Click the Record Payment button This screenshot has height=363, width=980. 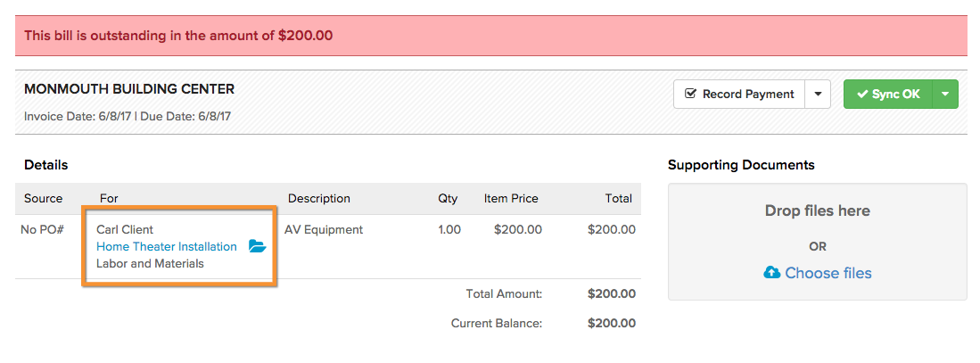[740, 95]
